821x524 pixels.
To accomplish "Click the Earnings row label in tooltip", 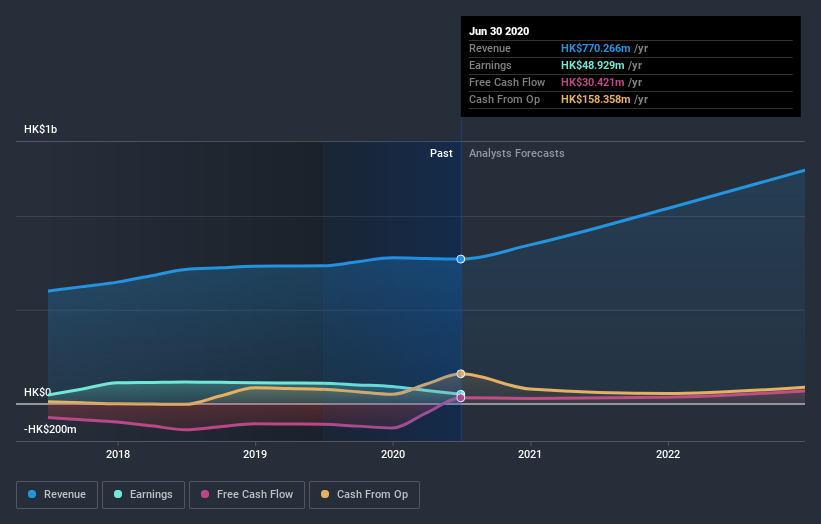I will [x=490, y=65].
